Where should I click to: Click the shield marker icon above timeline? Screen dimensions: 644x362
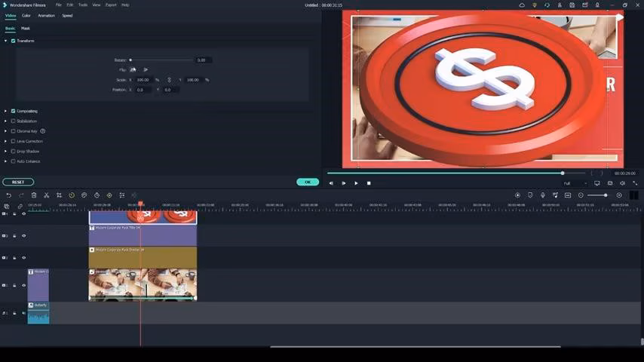tap(530, 195)
